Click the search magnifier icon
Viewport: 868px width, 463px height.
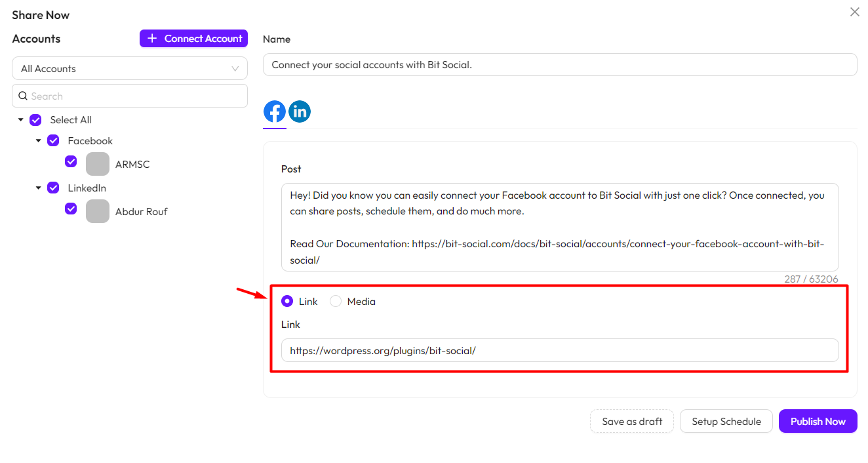click(x=23, y=96)
